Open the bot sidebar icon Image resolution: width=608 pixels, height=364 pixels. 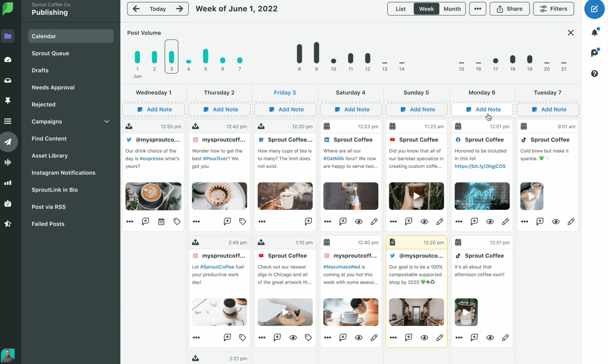click(8, 203)
